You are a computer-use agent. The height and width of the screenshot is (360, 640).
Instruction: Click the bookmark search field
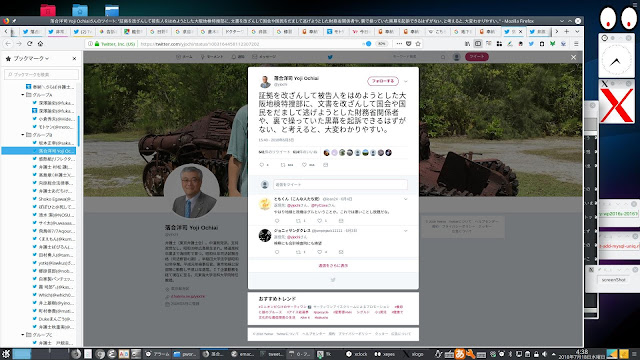[x=41, y=74]
